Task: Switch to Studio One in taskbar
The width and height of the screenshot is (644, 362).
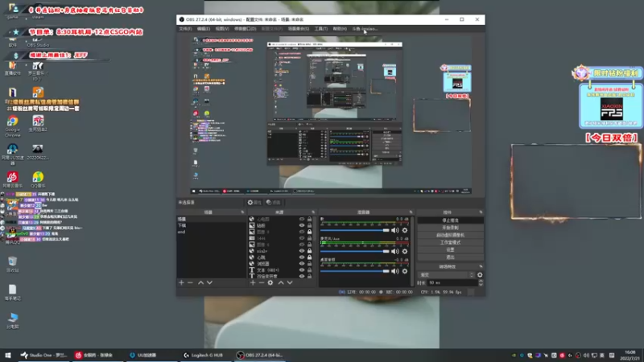Action: tap(43, 355)
